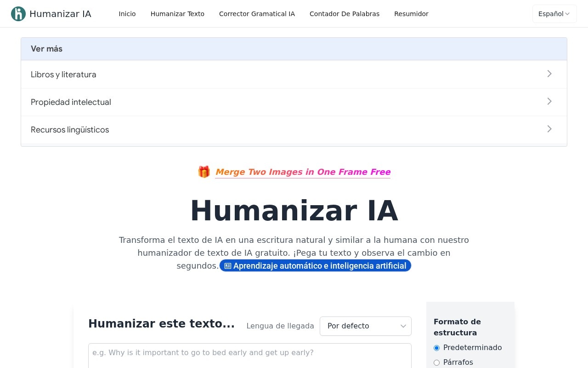Click the Humanizar este texto heading
Screen dimensions: 588x368
point(161,324)
